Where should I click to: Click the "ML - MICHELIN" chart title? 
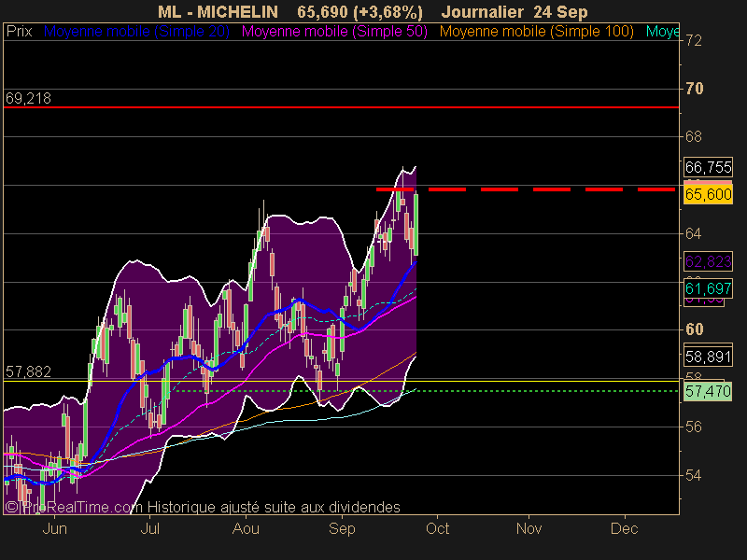(218, 12)
